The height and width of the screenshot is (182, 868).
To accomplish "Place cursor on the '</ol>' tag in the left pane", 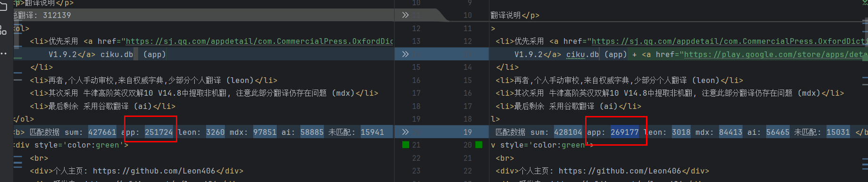I will click(24, 119).
